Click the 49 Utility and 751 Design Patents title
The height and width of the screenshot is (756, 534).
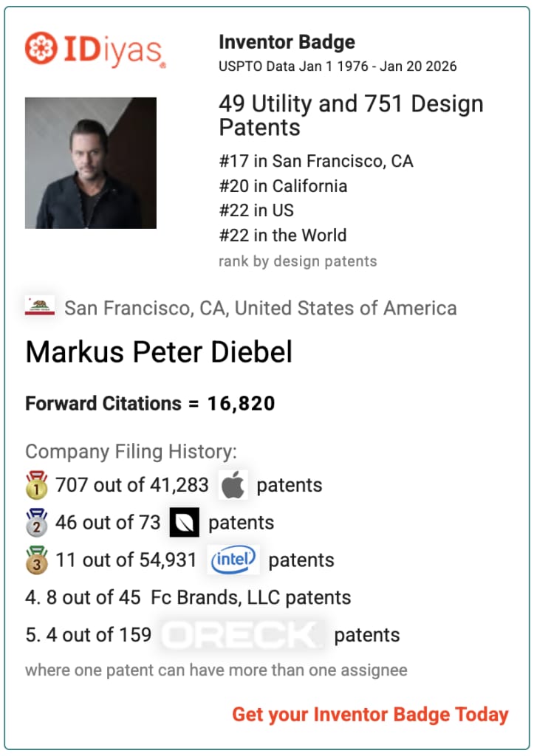pos(351,115)
